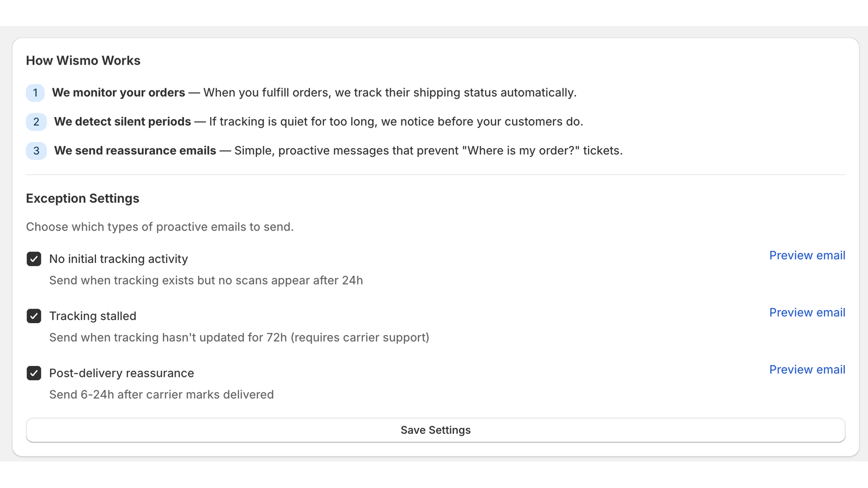868x488 pixels.
Task: Preview the Post-delivery reassurance email
Action: click(807, 369)
